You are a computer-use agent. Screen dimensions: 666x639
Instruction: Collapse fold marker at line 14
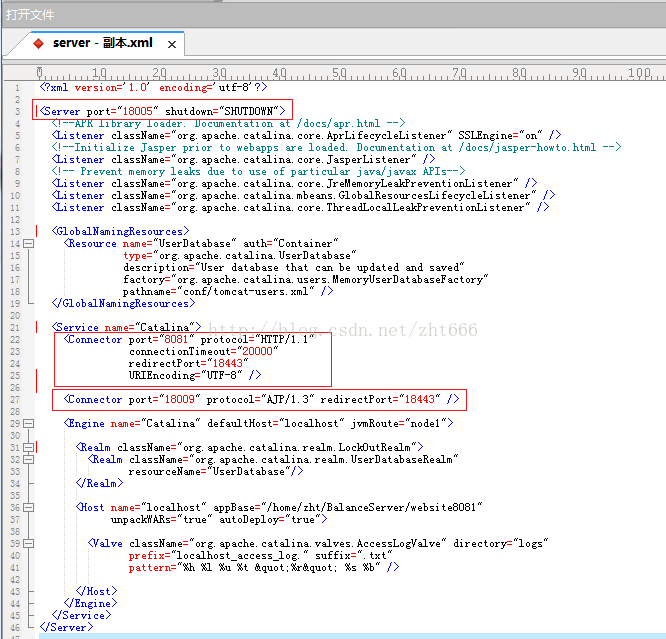pos(28,243)
